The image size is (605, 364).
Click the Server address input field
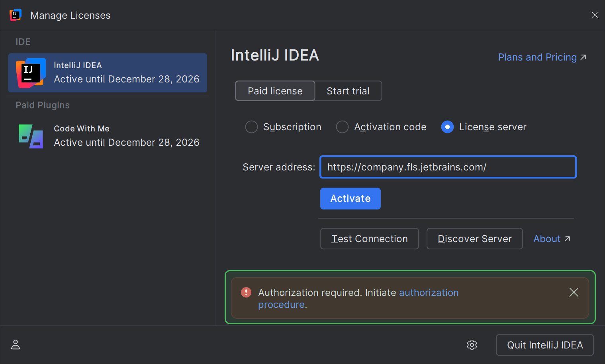[x=447, y=167]
